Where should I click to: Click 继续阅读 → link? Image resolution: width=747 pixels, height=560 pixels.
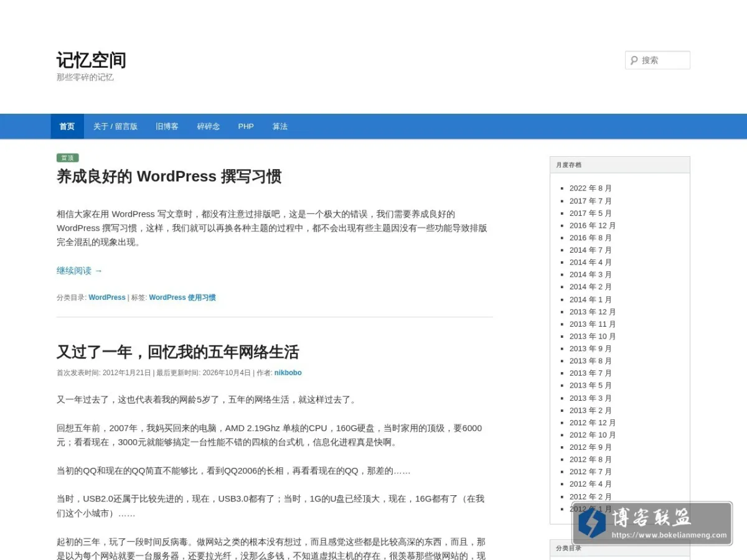point(80,271)
